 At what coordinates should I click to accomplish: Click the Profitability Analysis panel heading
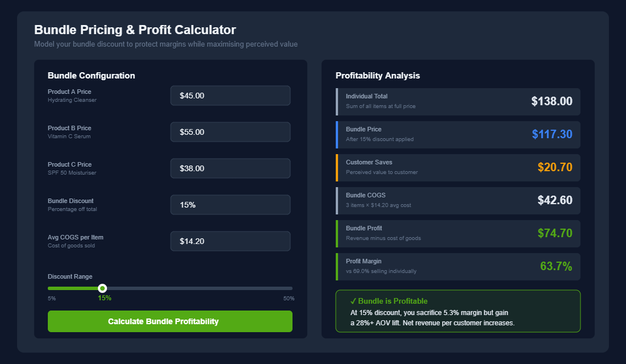point(377,75)
